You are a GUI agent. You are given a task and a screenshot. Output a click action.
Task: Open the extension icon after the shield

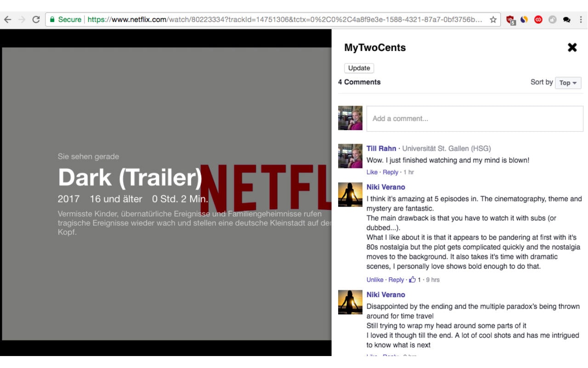pos(524,20)
